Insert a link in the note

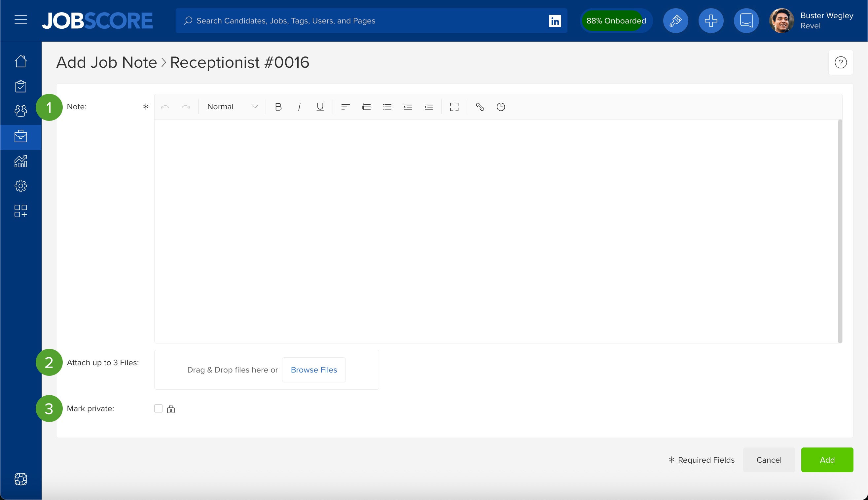click(480, 107)
